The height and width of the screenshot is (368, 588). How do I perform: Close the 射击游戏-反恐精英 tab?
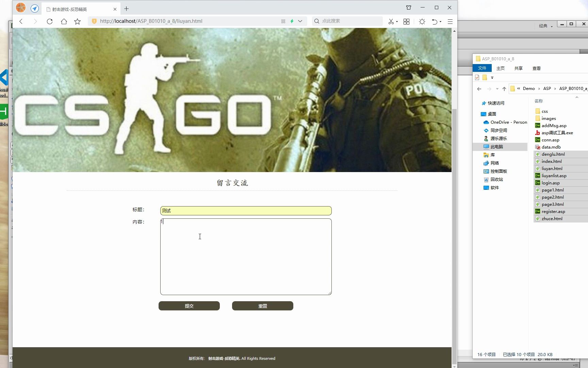tap(115, 9)
